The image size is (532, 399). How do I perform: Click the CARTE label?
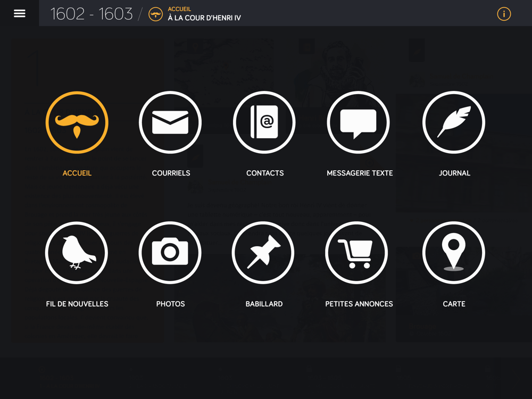(454, 304)
